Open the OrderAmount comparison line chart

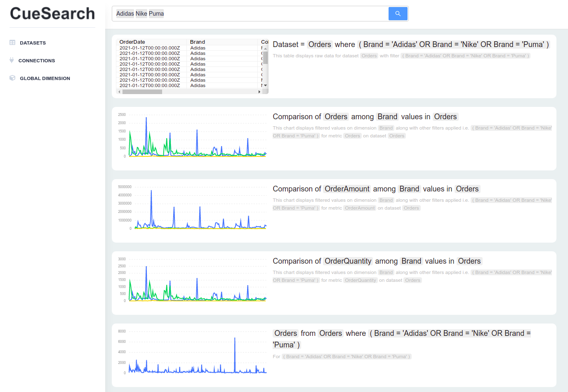coord(192,208)
